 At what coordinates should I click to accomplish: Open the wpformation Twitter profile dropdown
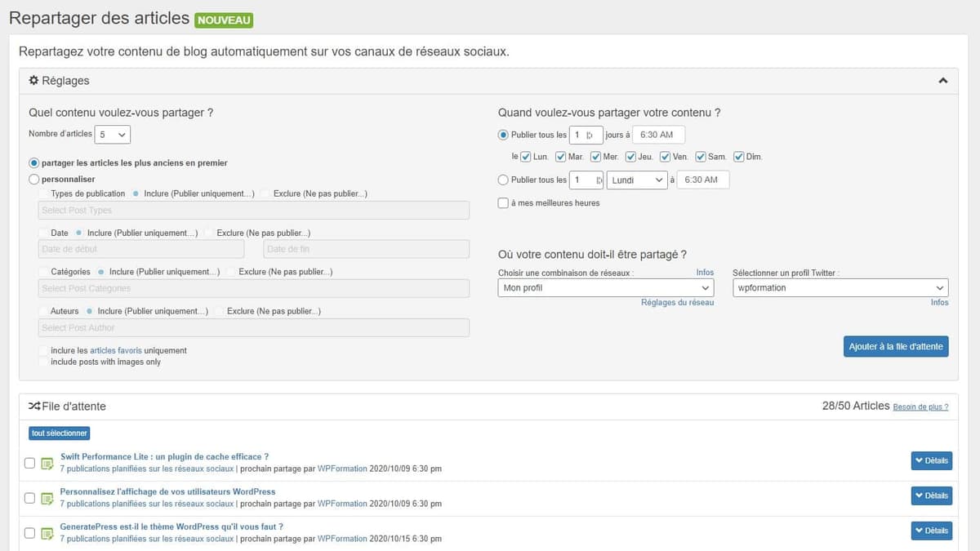click(840, 287)
